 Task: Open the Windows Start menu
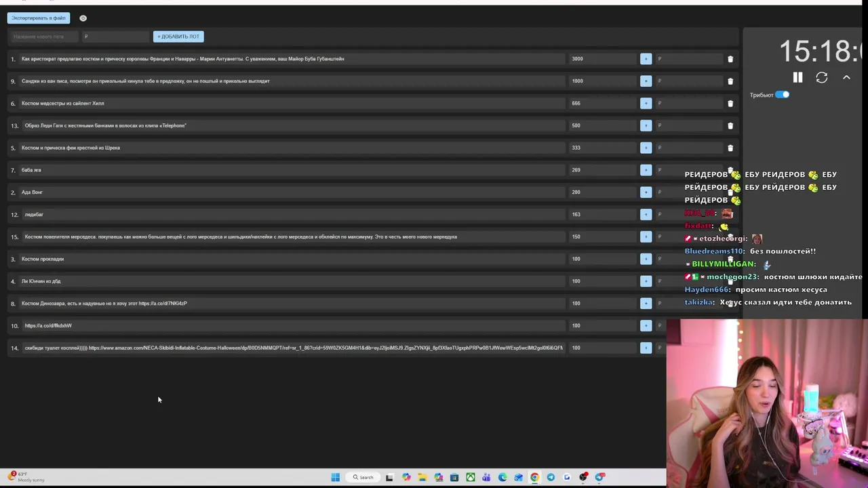point(335,477)
